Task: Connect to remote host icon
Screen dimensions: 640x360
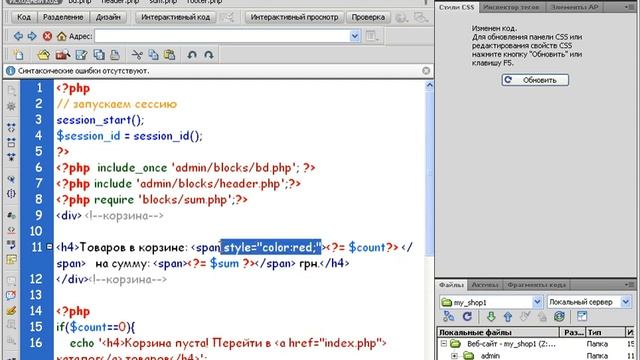Action: pos(449,316)
